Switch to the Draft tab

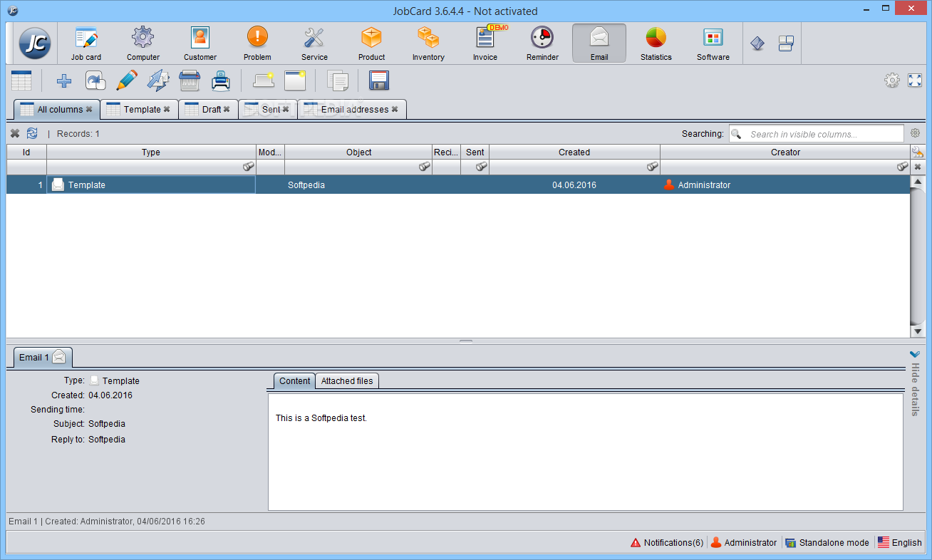click(x=208, y=110)
